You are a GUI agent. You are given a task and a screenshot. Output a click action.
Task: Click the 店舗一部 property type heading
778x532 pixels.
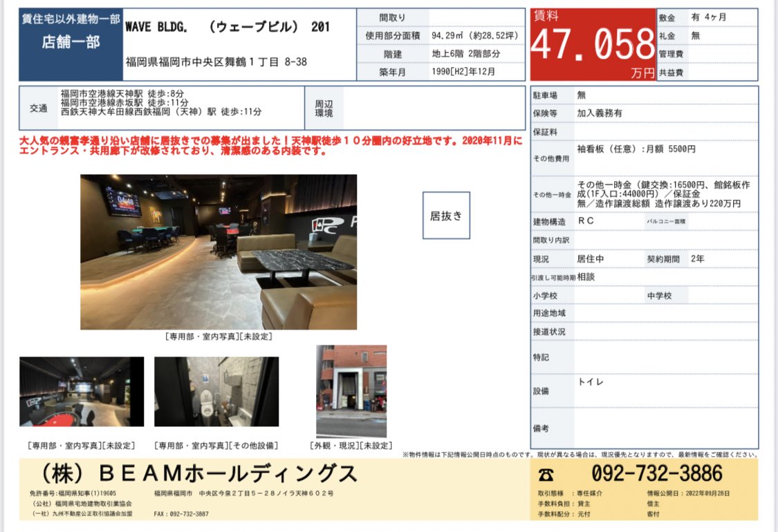pyautogui.click(x=71, y=42)
